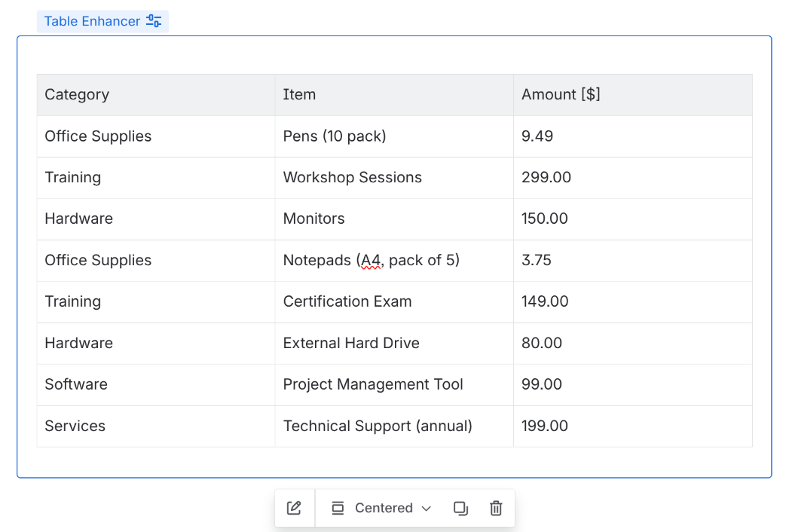Screen dimensions: 789x532
Task: Open the Centered alignment menu
Action: tap(384, 508)
